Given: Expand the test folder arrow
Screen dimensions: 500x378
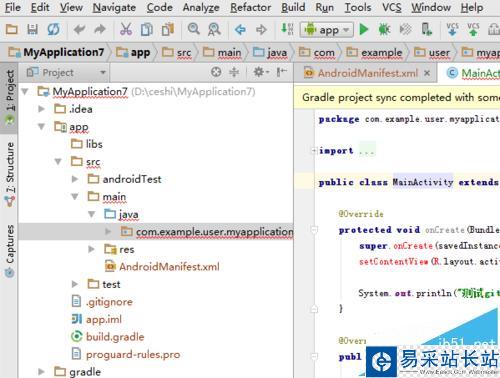Looking at the screenshot, I should click(x=75, y=284).
